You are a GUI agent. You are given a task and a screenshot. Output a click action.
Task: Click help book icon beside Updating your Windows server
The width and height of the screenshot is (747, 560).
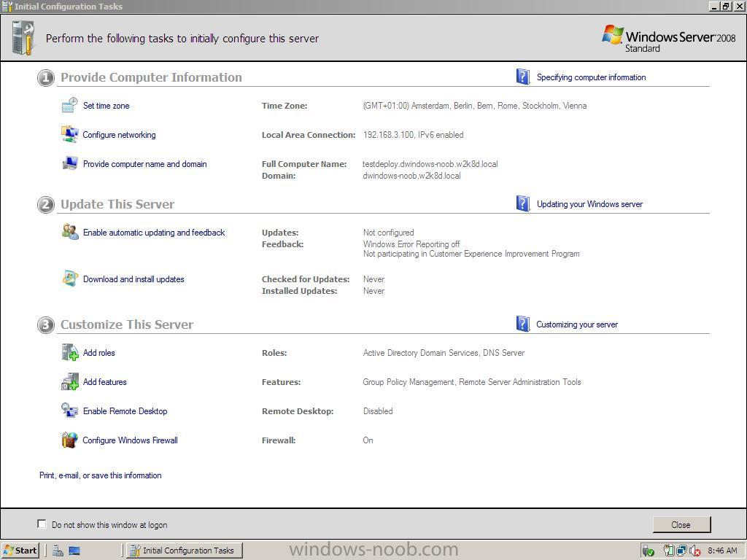click(522, 204)
